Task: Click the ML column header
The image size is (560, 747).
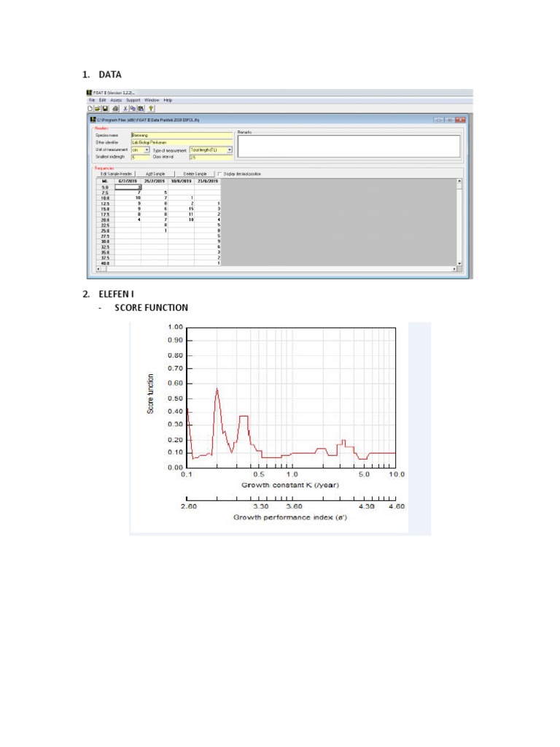Action: [x=105, y=182]
